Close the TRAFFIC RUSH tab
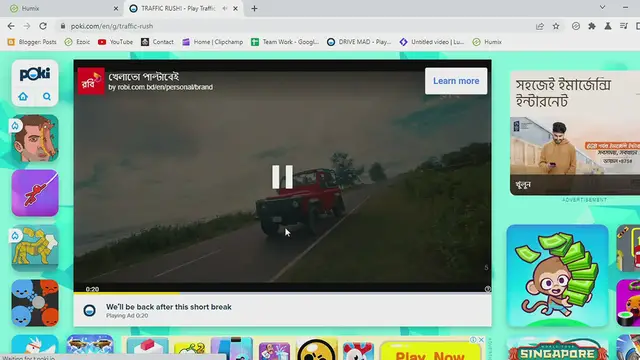This screenshot has width=640, height=360. pos(236,8)
